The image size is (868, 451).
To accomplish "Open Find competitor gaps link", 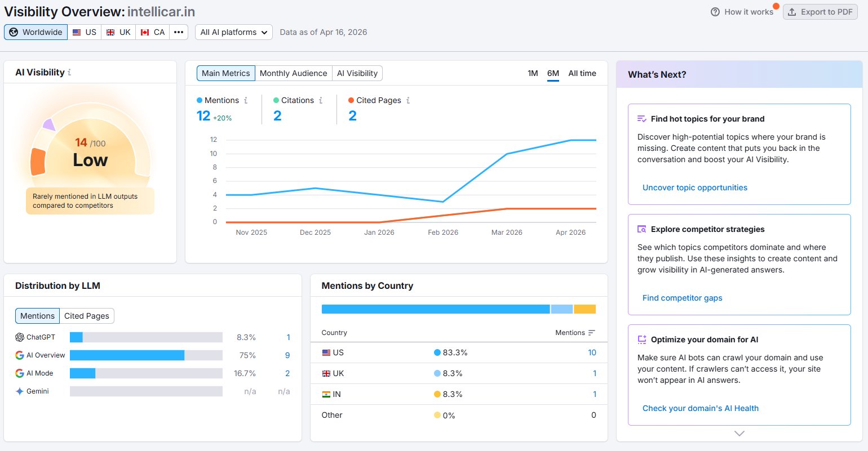I will (682, 298).
